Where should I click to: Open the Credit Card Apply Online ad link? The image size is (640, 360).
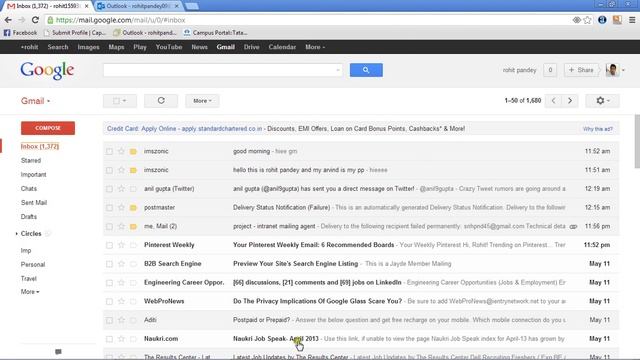pyautogui.click(x=184, y=129)
